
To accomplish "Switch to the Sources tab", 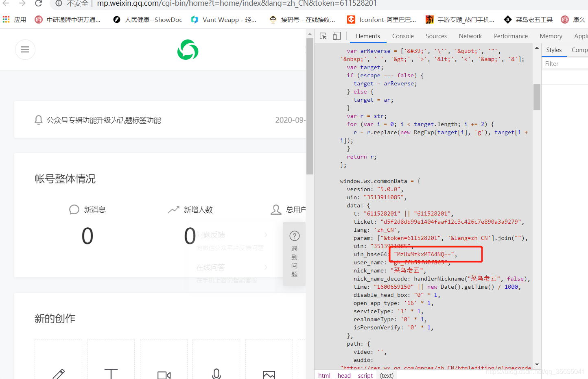I will click(436, 36).
